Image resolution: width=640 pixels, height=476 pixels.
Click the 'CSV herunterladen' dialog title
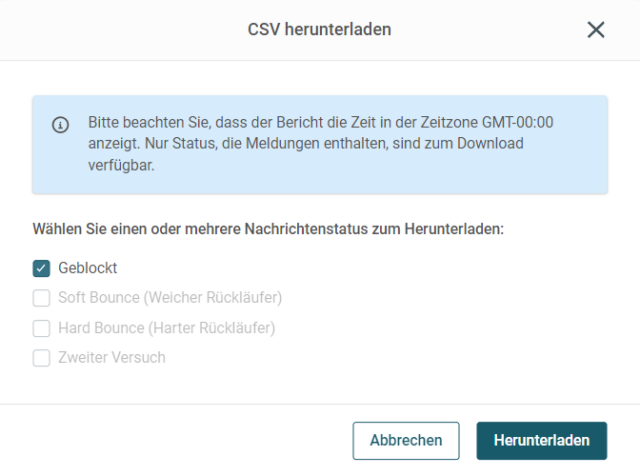pos(320,29)
